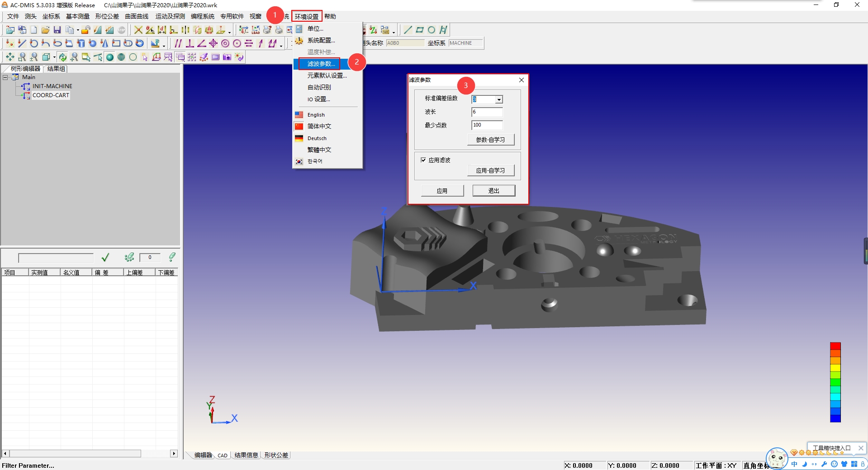Open the 坐标系 menu
The width and height of the screenshot is (868, 470).
tap(51, 16)
